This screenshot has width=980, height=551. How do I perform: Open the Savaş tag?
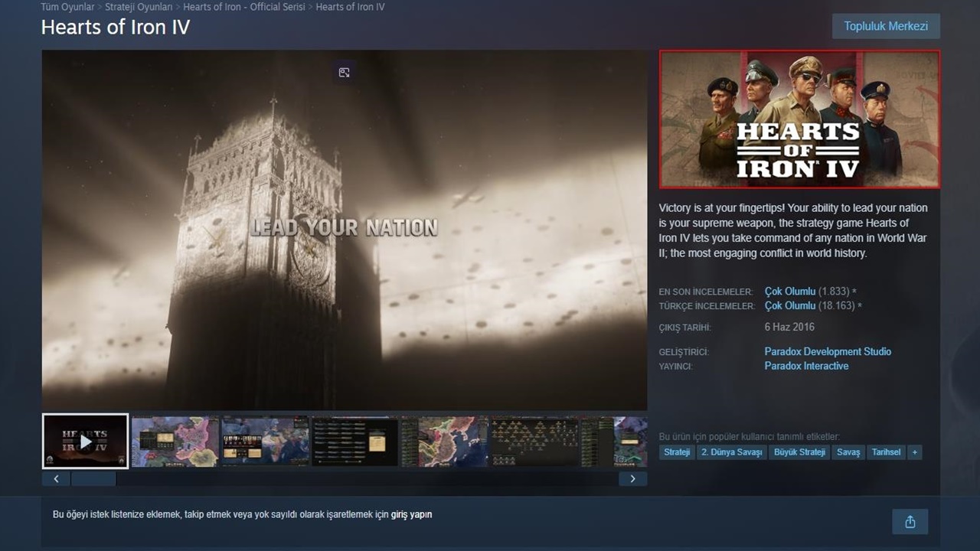pos(848,452)
